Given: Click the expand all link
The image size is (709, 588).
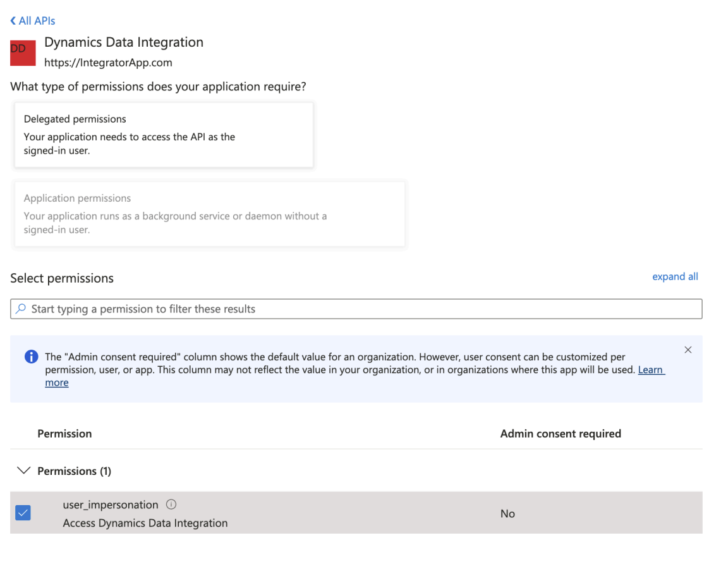Looking at the screenshot, I should [675, 276].
